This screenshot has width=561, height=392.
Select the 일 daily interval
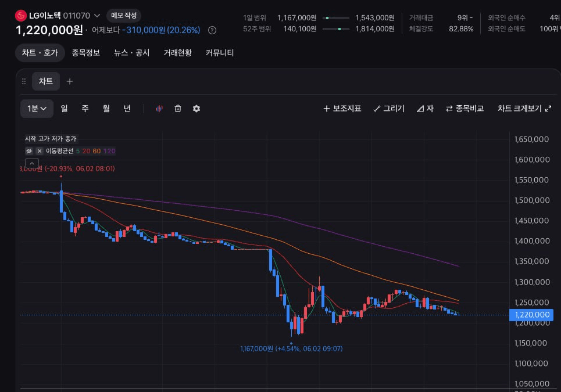tap(64, 109)
